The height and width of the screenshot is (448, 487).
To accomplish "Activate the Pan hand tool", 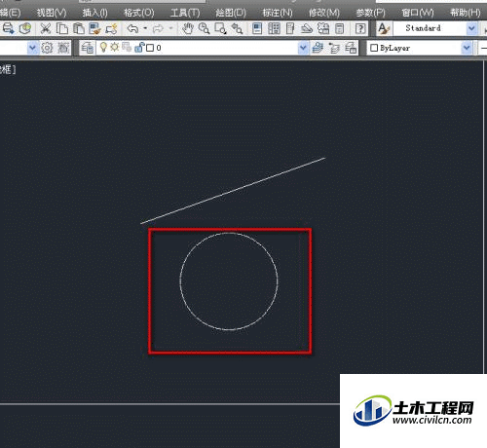I will click(x=188, y=29).
